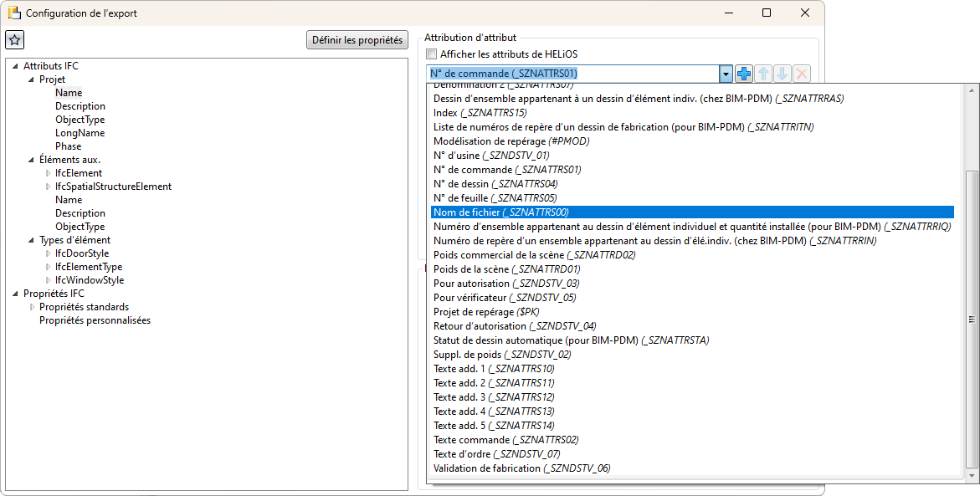Select Description under Projet
This screenshot has width=980, height=496.
point(80,106)
